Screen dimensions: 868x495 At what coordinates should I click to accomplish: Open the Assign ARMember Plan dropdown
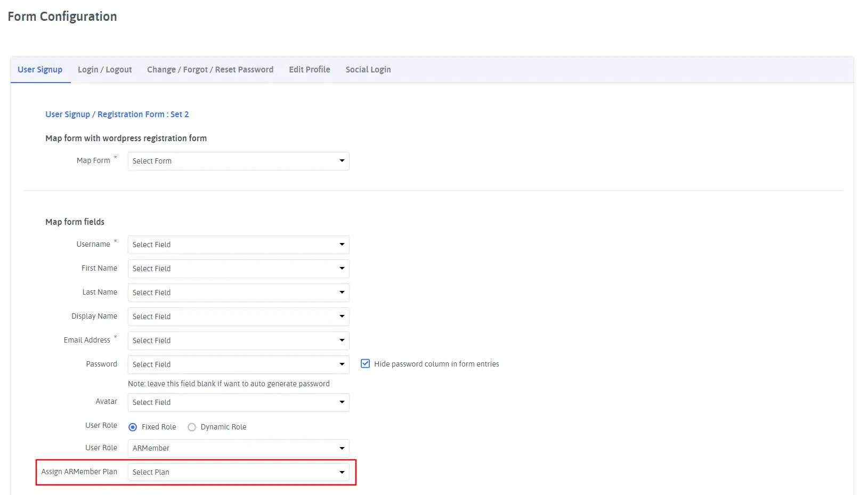[238, 472]
